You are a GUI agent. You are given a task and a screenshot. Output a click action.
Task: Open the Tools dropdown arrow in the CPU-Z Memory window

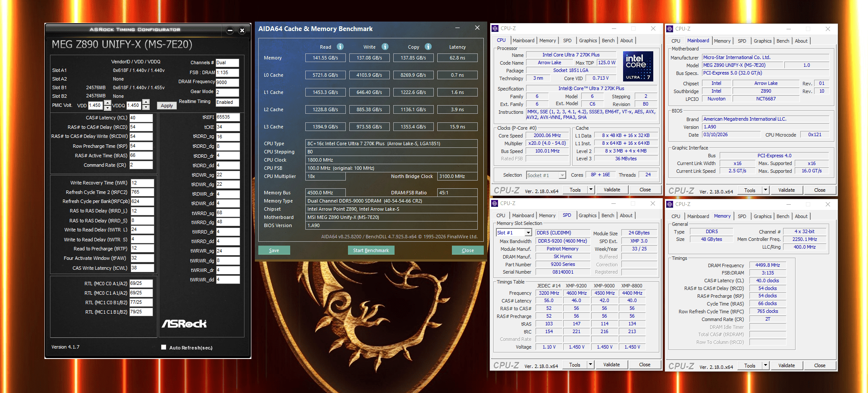765,365
